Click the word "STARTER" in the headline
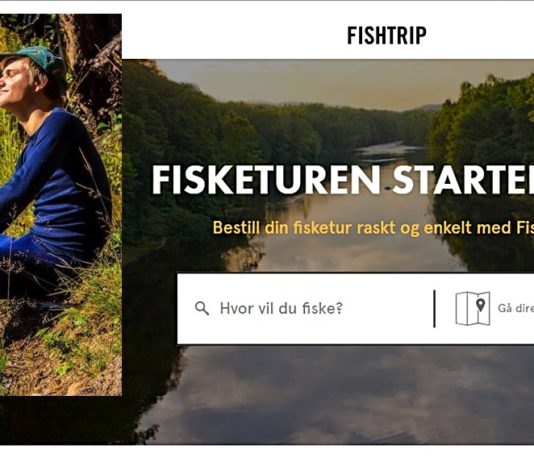This screenshot has height=462, width=534. (x=463, y=180)
